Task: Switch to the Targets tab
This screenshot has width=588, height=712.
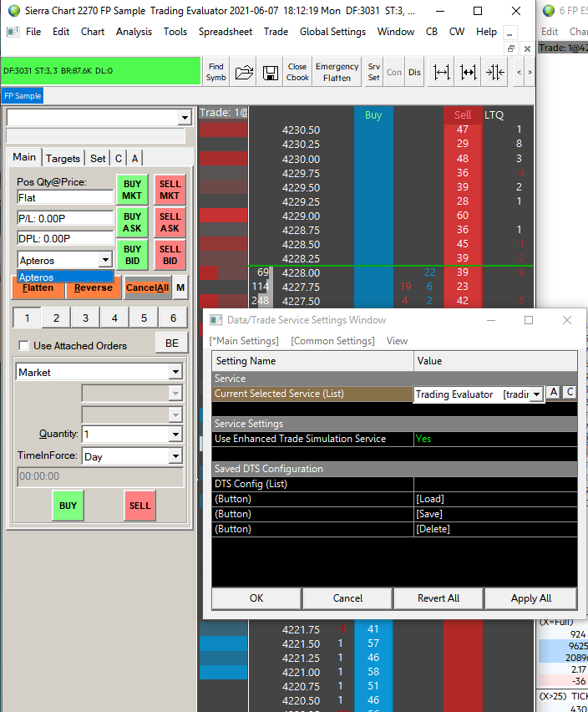Action: 63,159
